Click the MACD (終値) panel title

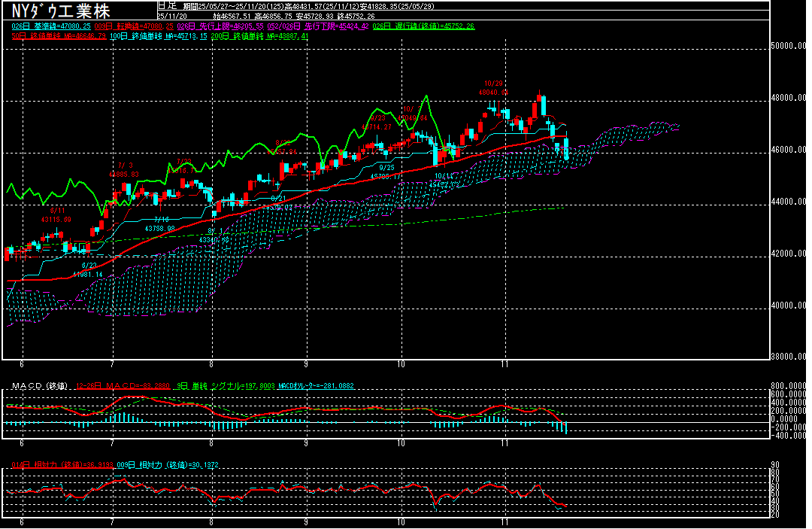[39, 386]
